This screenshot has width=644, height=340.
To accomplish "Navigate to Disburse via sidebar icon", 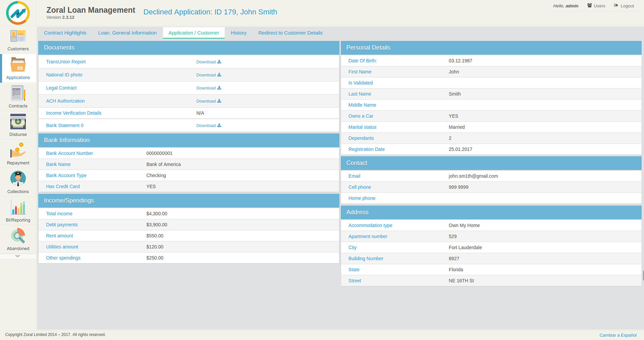I will [x=18, y=124].
